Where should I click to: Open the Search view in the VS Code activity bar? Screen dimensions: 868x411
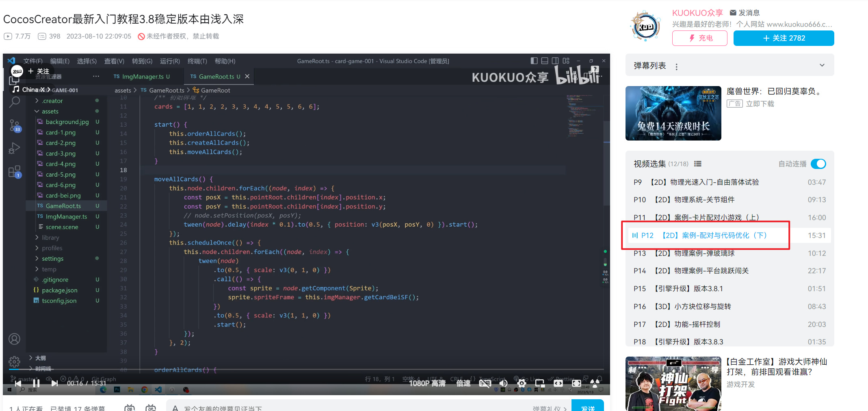[x=15, y=102]
